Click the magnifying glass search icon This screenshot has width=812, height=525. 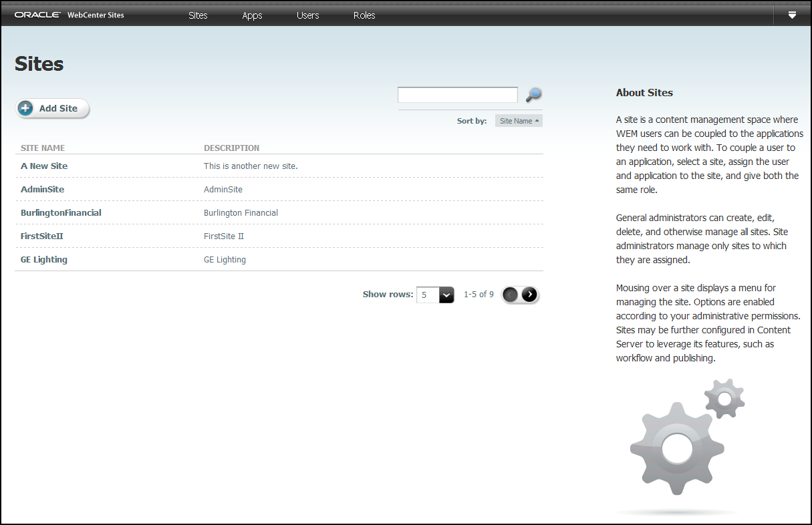point(533,95)
